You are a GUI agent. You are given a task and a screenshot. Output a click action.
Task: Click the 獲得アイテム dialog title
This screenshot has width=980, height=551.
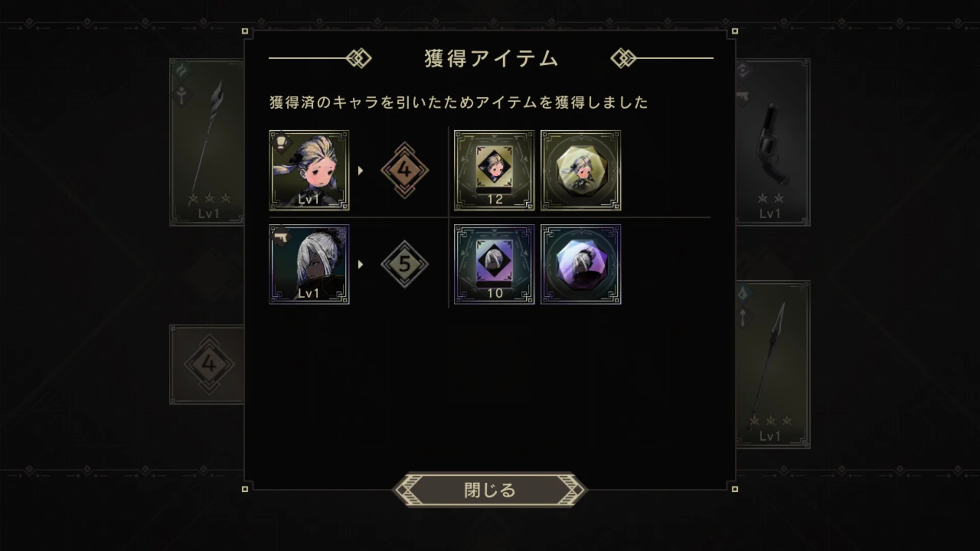click(x=491, y=59)
